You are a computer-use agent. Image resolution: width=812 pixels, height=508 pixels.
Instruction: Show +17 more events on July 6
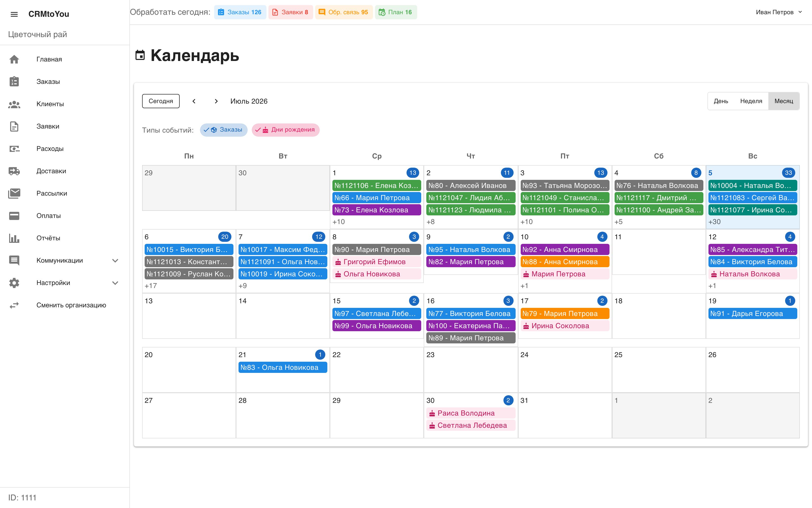click(x=151, y=286)
